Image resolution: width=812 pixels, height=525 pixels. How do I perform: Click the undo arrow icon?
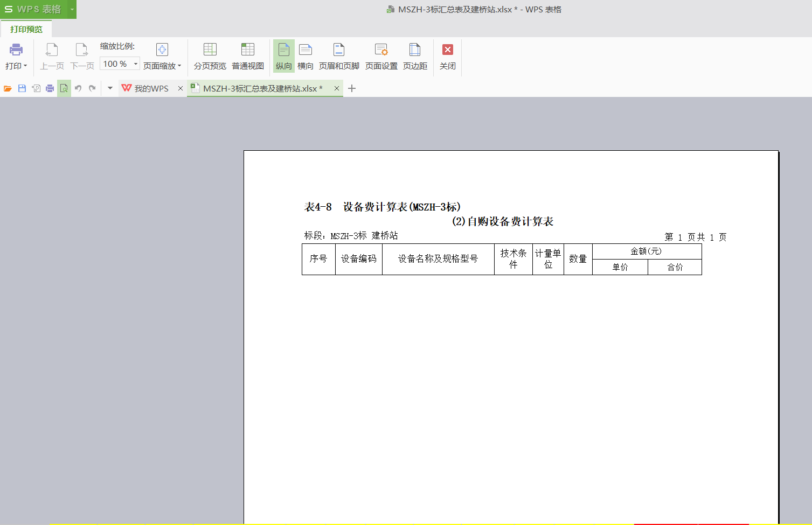coord(78,88)
